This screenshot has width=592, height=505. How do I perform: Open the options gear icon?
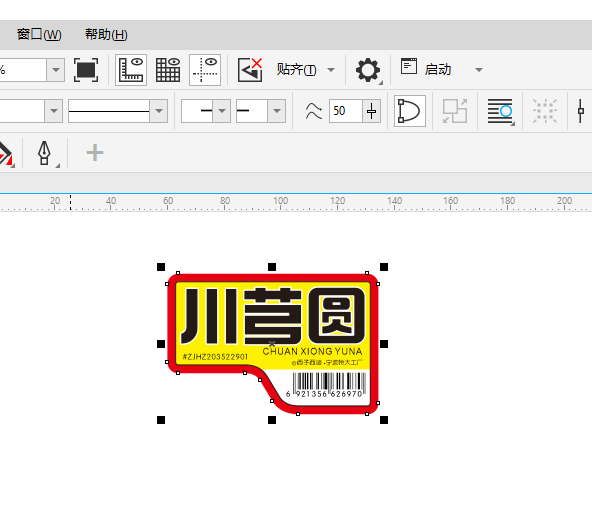click(368, 70)
